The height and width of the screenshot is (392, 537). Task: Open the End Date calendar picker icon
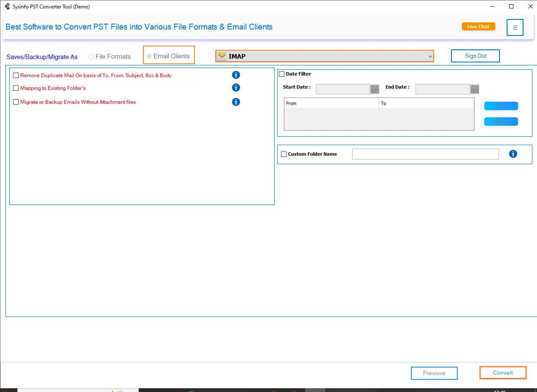click(x=475, y=89)
